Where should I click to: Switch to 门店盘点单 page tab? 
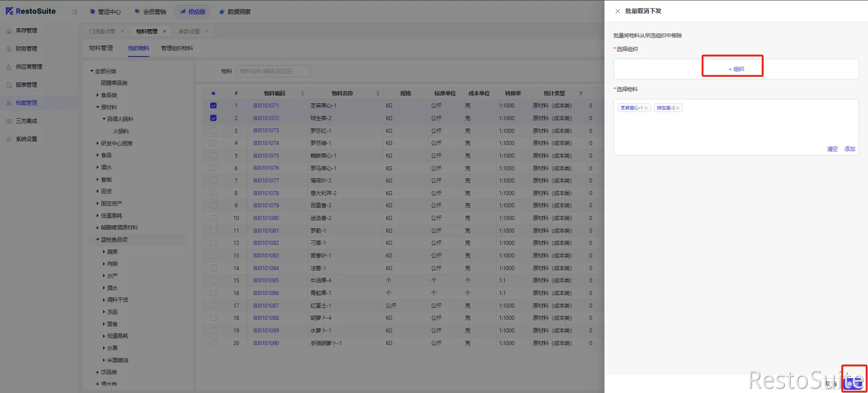point(102,32)
